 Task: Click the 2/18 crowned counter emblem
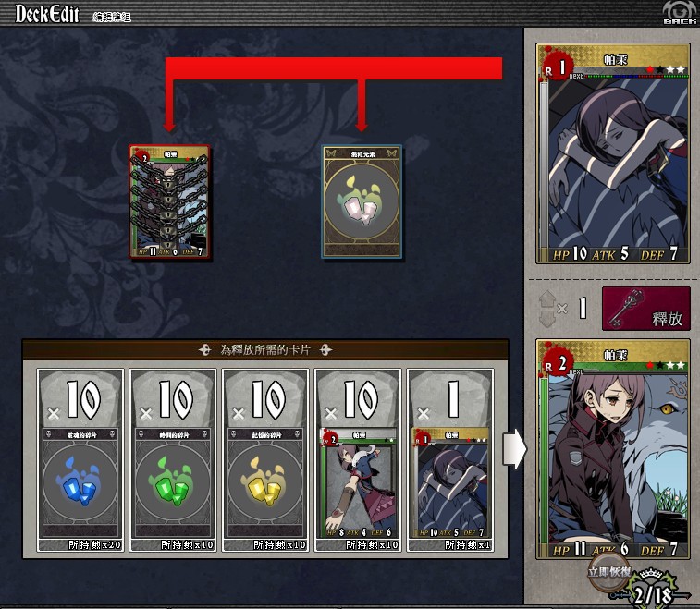(x=652, y=590)
